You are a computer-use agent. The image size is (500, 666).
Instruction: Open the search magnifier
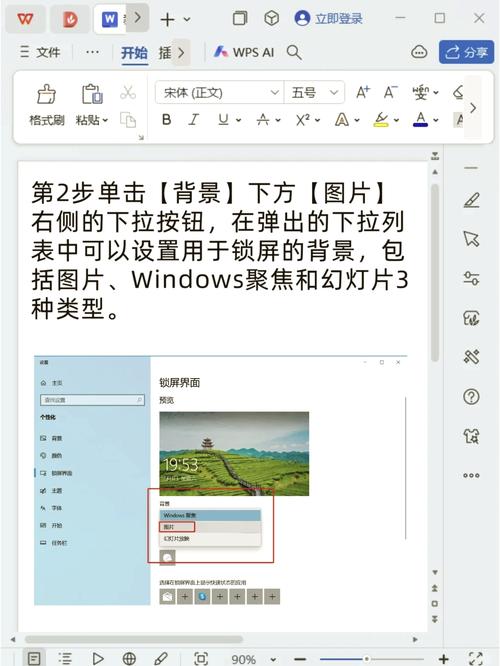[294, 52]
